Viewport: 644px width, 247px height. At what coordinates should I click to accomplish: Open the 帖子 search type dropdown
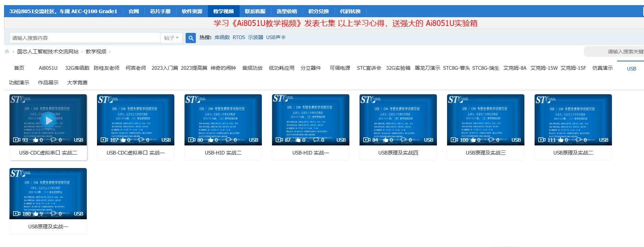tap(171, 38)
